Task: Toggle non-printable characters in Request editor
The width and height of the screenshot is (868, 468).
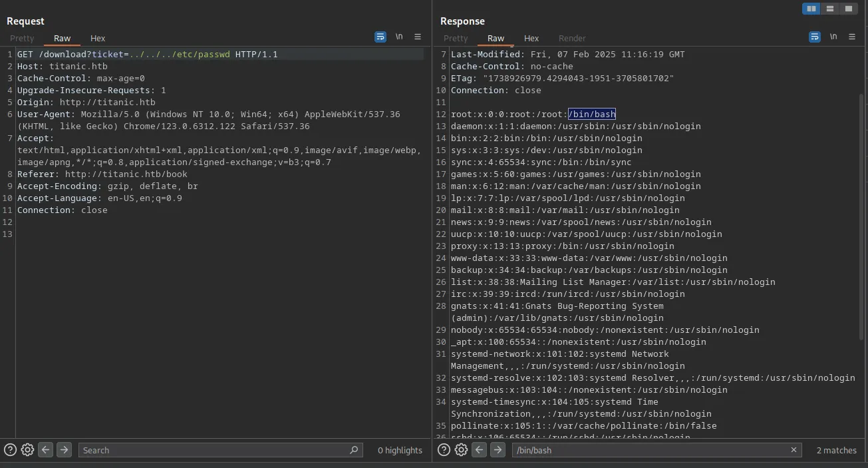Action: coord(399,37)
